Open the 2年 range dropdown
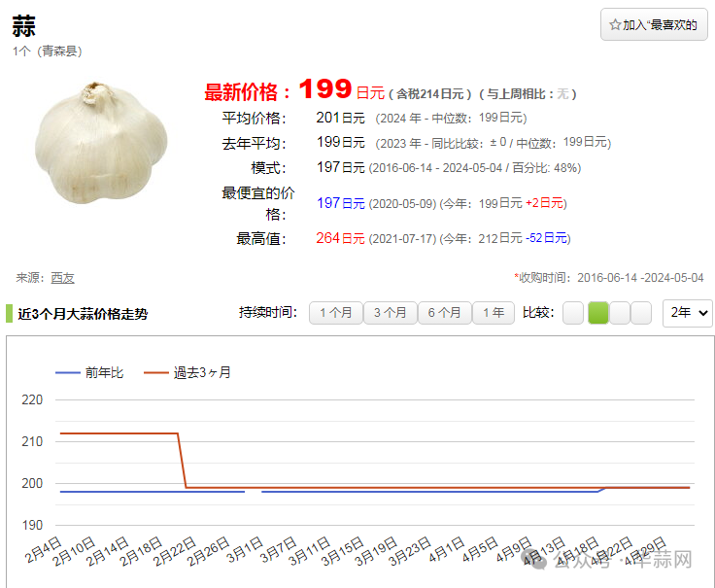The image size is (715, 588). point(688,313)
